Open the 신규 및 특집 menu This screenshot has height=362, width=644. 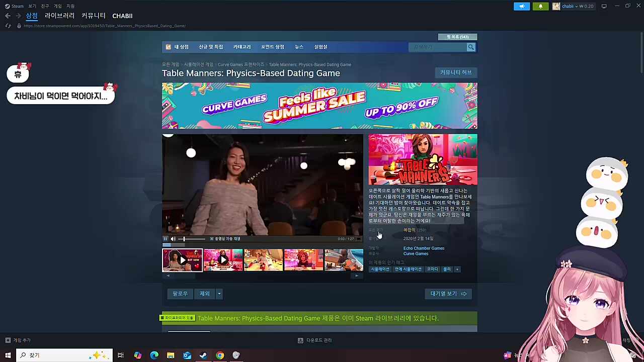211,47
